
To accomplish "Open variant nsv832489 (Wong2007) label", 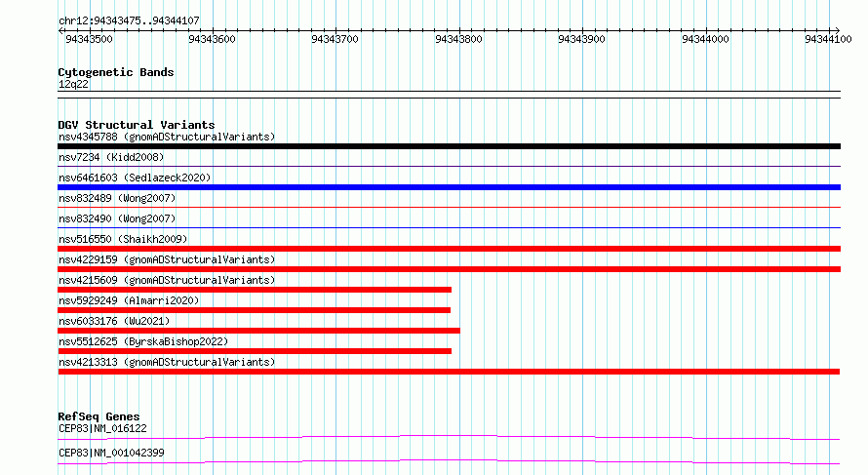I will pos(117,198).
